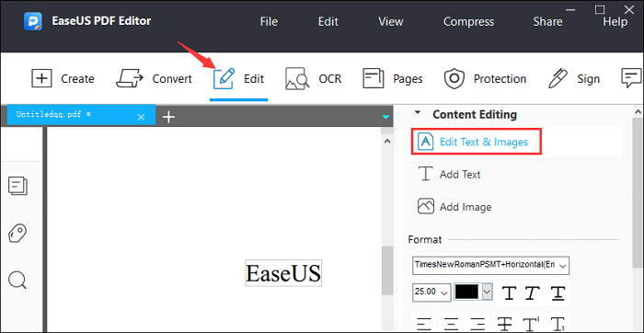Open the search sidebar panel
This screenshot has width=644, height=333.
pyautogui.click(x=17, y=281)
